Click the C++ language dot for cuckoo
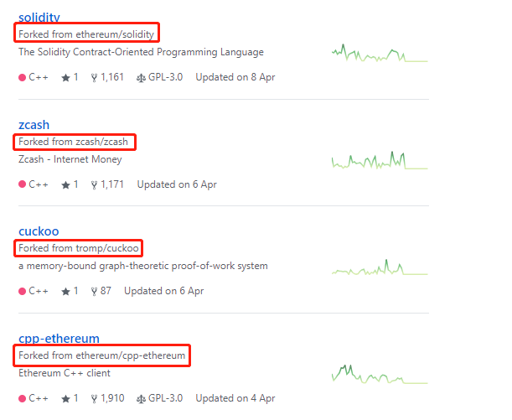This screenshot has height=420, width=512. point(22,291)
